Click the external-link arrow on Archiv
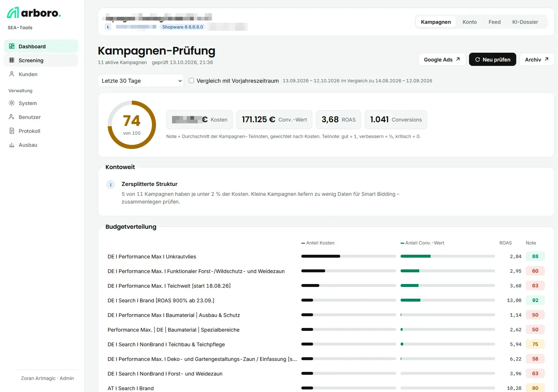Image resolution: width=558 pixels, height=392 pixels. (x=546, y=59)
